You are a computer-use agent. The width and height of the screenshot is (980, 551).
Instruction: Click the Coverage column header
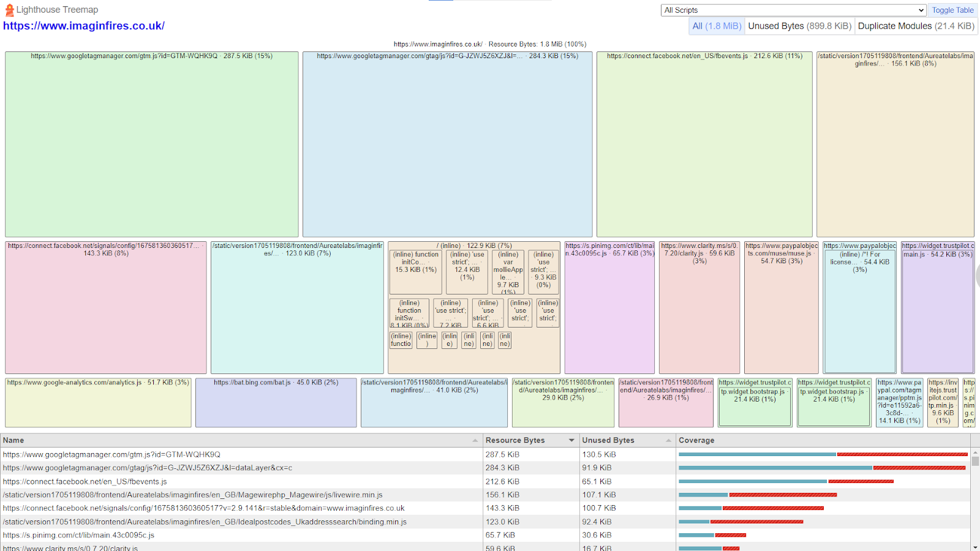tap(823, 440)
